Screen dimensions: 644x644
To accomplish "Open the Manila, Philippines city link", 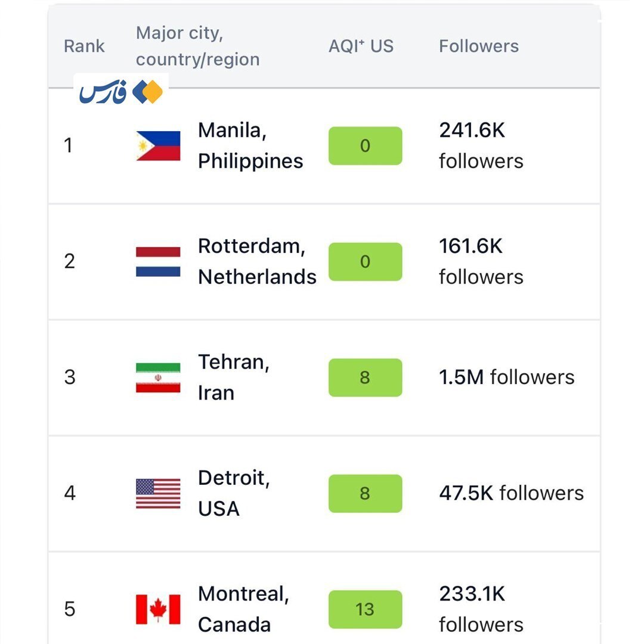I will coord(250,145).
